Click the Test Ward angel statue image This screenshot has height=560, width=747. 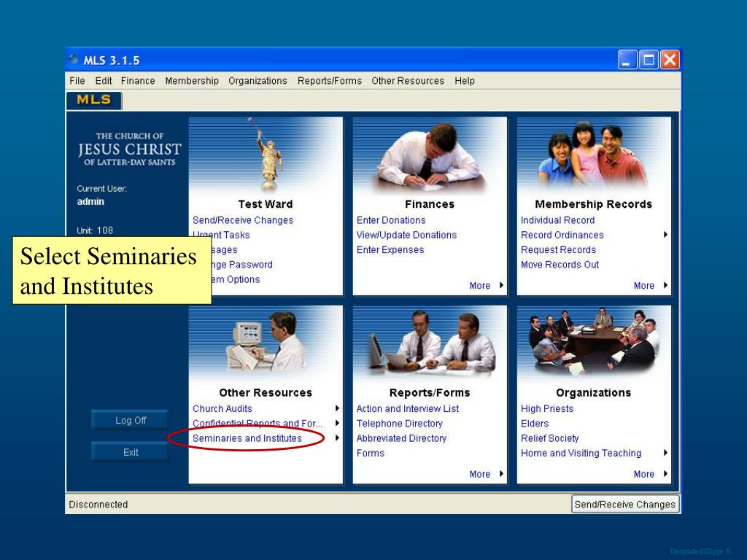(x=266, y=156)
